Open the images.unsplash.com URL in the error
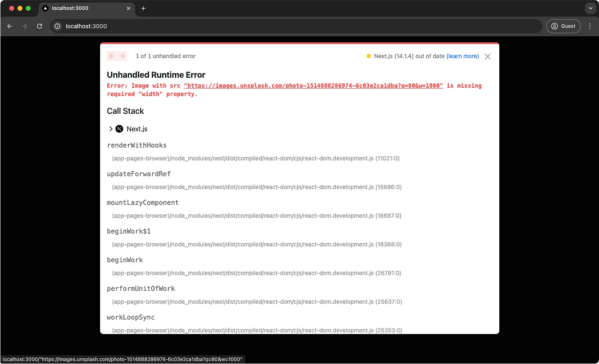Screen dimensions: 599x364 [x=313, y=86]
